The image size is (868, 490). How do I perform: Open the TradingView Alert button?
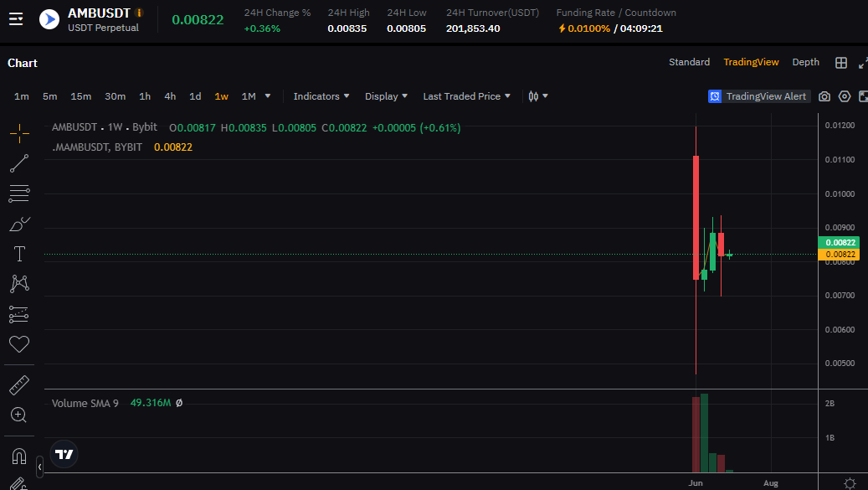(x=759, y=96)
